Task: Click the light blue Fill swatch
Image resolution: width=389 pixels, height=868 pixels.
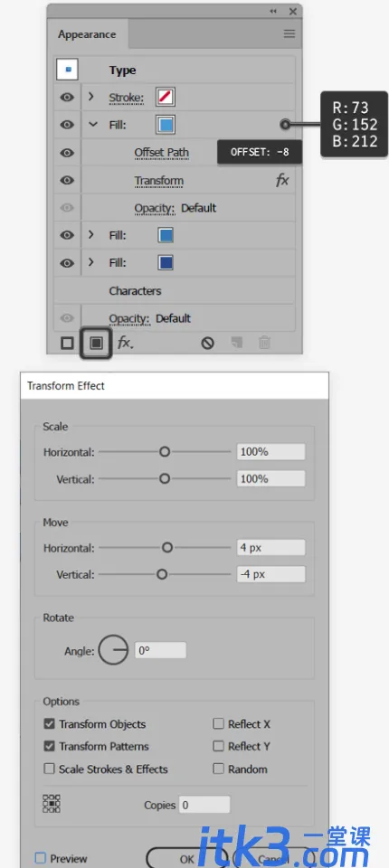Action: click(x=166, y=125)
